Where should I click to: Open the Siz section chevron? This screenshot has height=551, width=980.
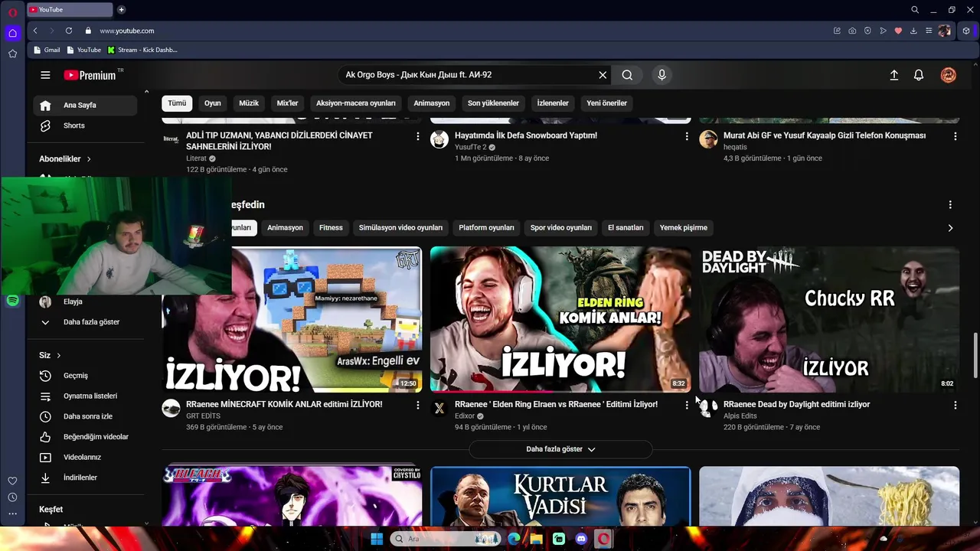click(58, 355)
